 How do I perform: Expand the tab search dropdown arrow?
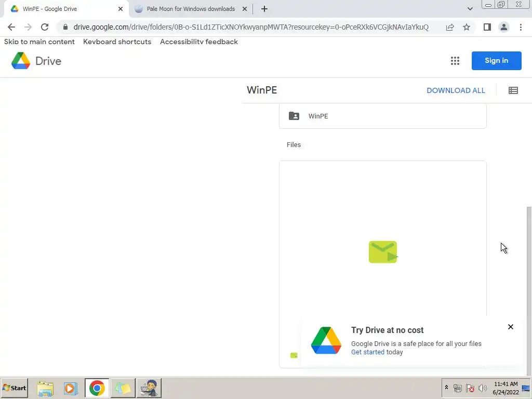(470, 9)
